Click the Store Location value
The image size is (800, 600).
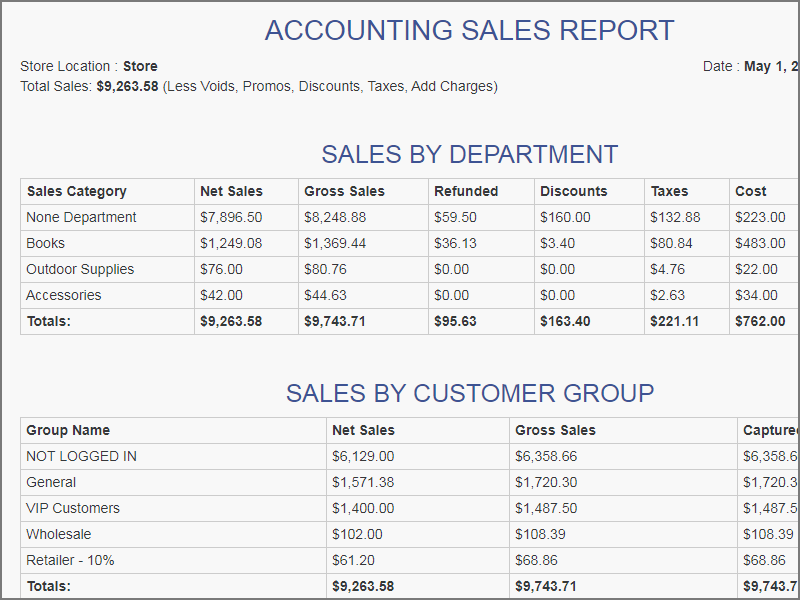140,67
